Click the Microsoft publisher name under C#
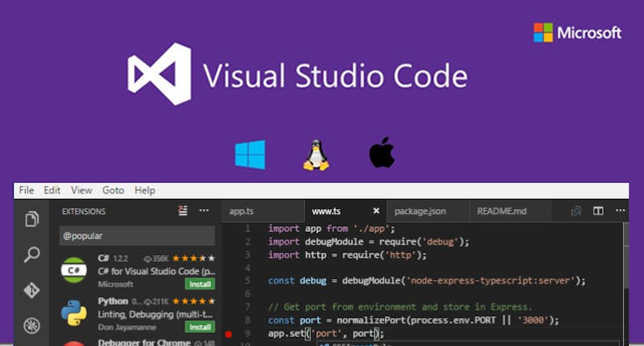Viewport: 644px width, 346px height. 115,284
